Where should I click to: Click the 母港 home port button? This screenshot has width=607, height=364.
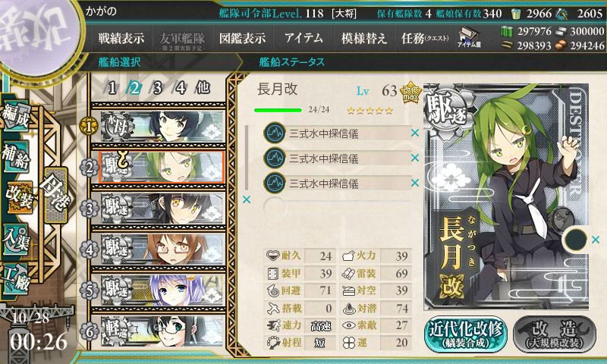(55, 196)
